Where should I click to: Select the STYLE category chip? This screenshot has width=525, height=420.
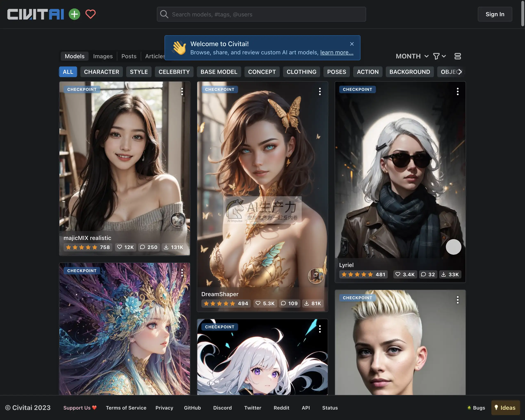coord(139,72)
